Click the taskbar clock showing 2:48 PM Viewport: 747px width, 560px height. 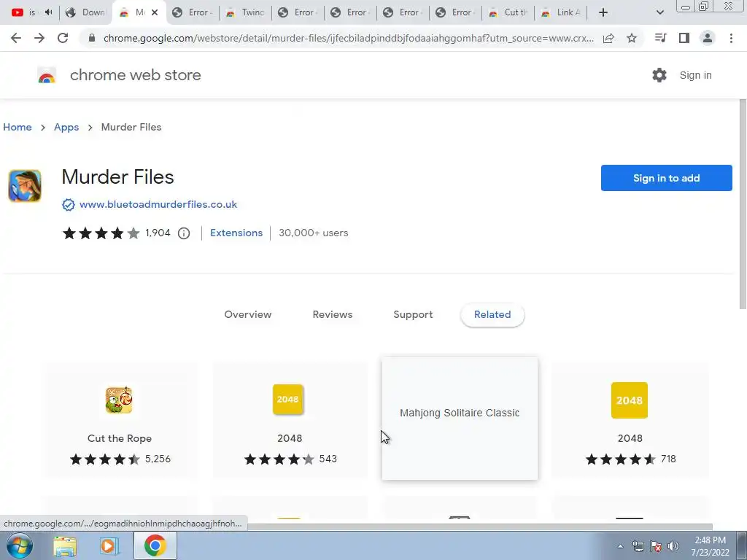pos(710,546)
